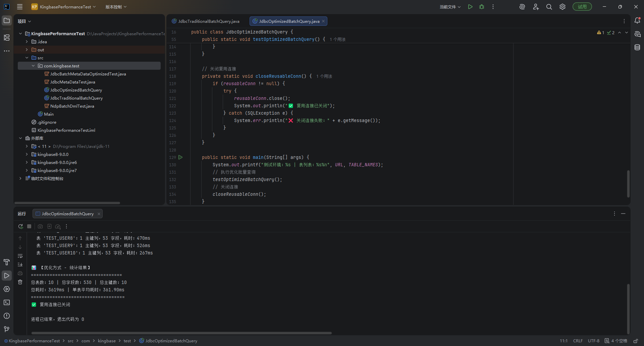This screenshot has height=346, width=644.
Task: Open the 版本控制 menu
Action: coord(116,7)
